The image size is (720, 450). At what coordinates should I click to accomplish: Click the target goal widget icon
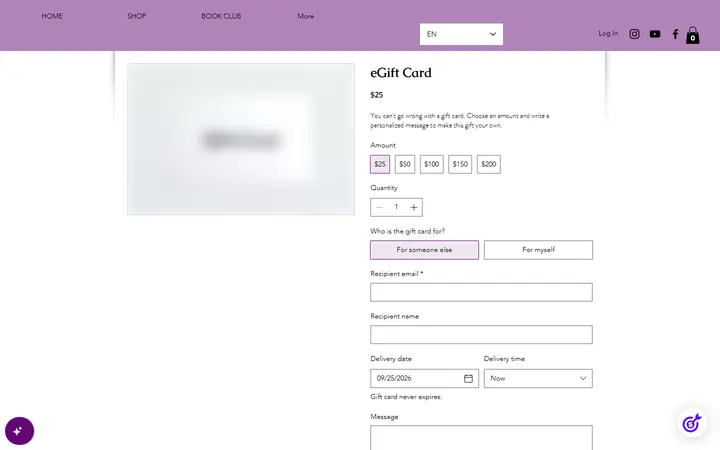[x=692, y=423]
